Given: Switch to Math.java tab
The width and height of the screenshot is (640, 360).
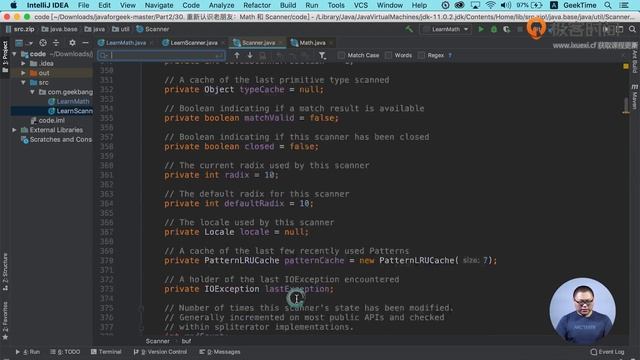Looking at the screenshot, I should 312,43.
